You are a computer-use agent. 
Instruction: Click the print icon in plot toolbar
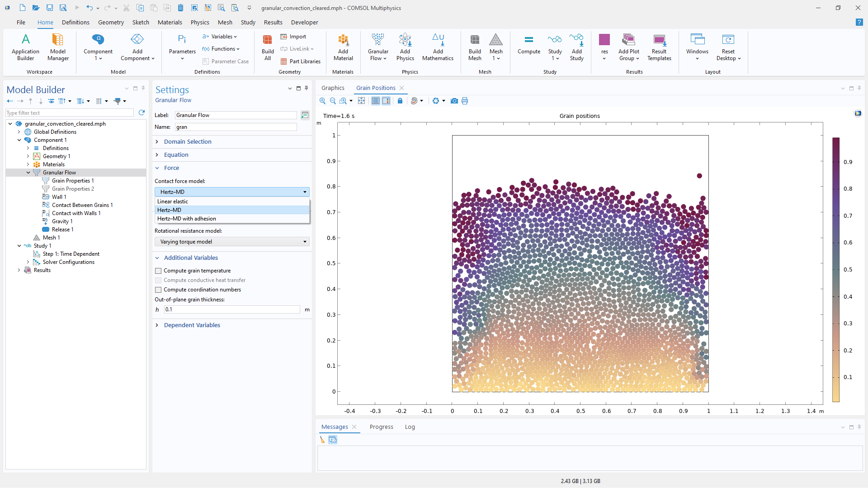click(x=465, y=101)
